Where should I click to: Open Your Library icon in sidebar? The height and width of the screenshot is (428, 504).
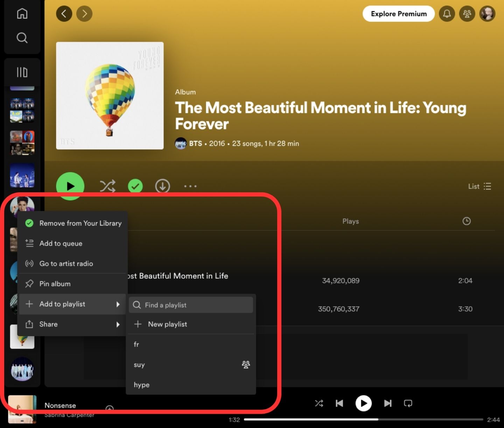[22, 72]
